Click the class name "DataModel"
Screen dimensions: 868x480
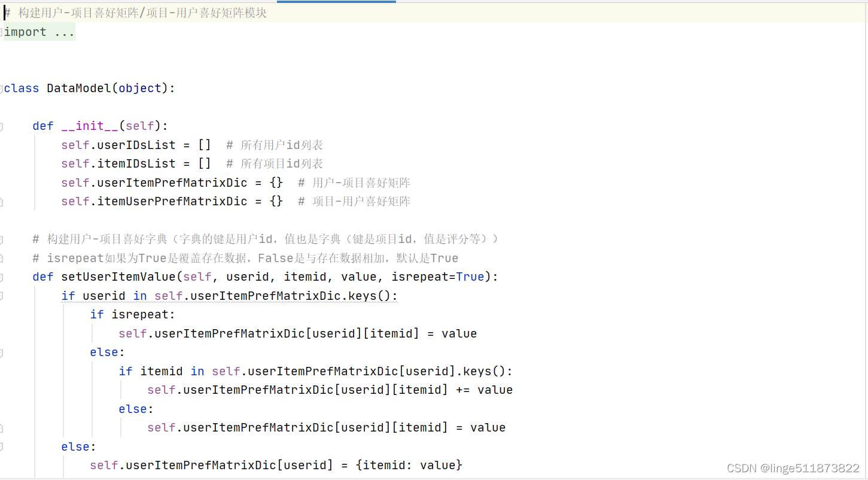tap(79, 89)
